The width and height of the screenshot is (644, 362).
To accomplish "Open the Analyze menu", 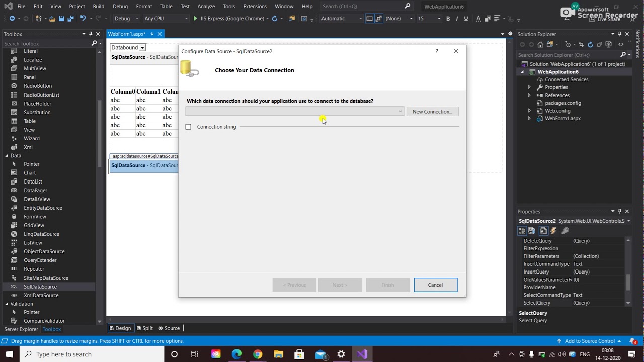I will (206, 6).
